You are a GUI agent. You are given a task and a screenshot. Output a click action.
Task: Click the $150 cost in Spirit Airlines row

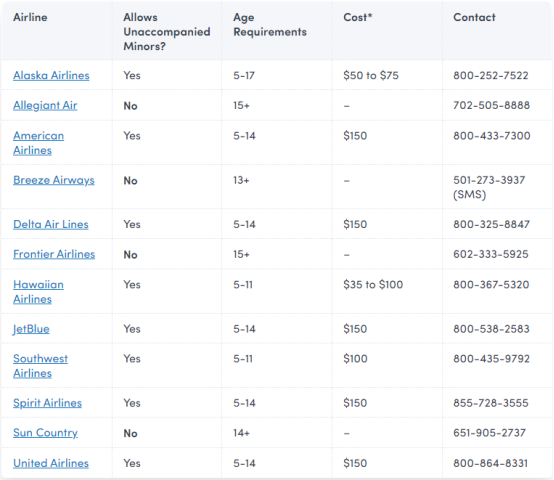point(355,403)
